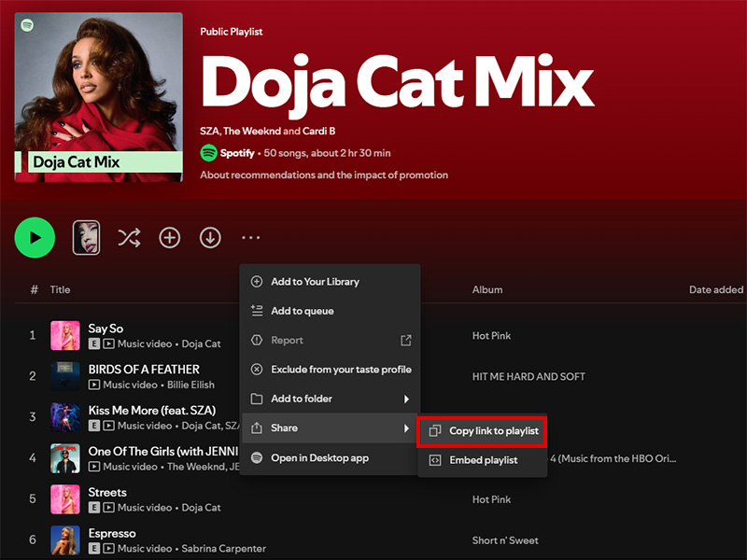
Task: Click the music video icon under Espresso
Action: pos(108,549)
